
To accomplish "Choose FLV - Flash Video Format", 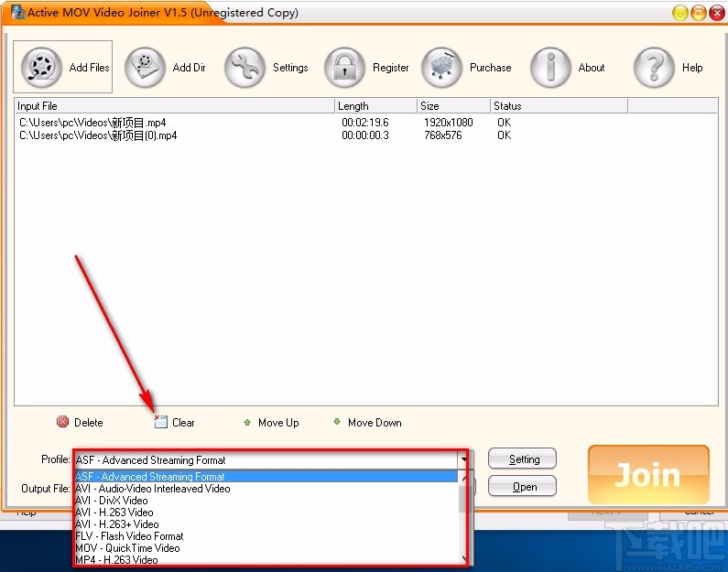I will (x=266, y=535).
